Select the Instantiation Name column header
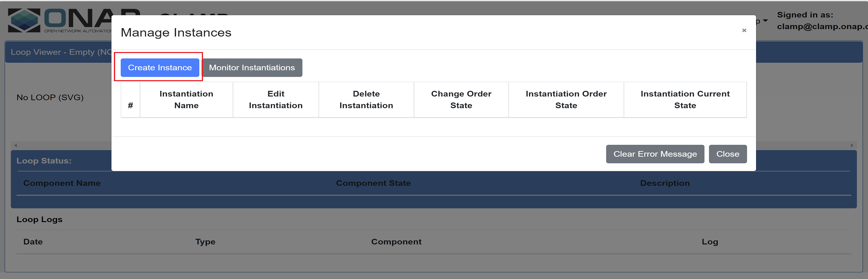 coord(186,100)
